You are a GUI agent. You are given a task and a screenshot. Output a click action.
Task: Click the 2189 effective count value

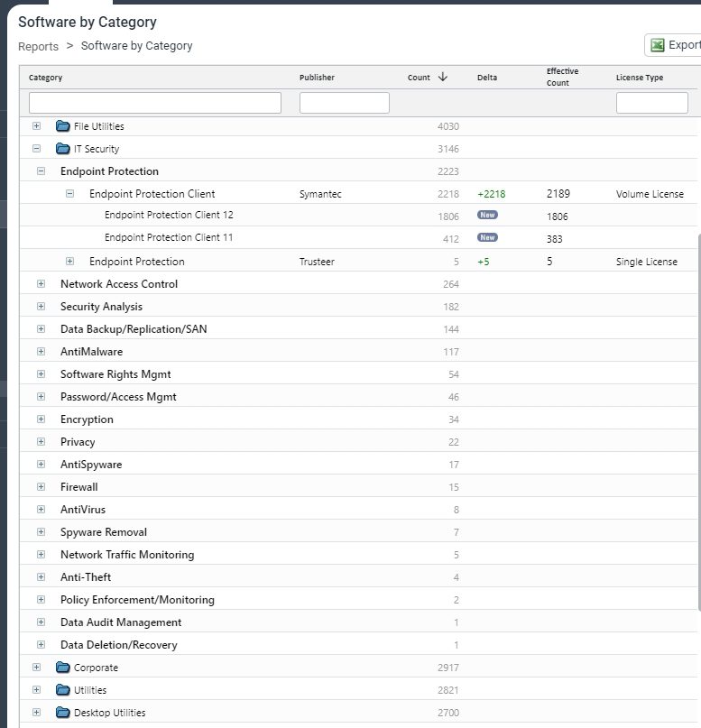click(x=558, y=194)
